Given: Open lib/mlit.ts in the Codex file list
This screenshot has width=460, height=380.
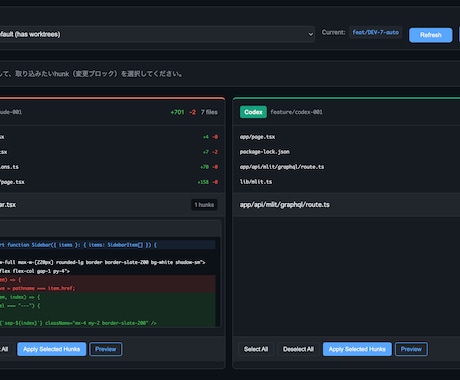Looking at the screenshot, I should tap(256, 182).
